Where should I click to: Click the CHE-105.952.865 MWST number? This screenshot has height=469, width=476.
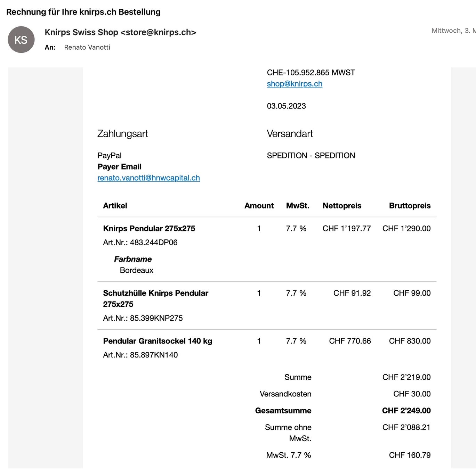(x=311, y=73)
